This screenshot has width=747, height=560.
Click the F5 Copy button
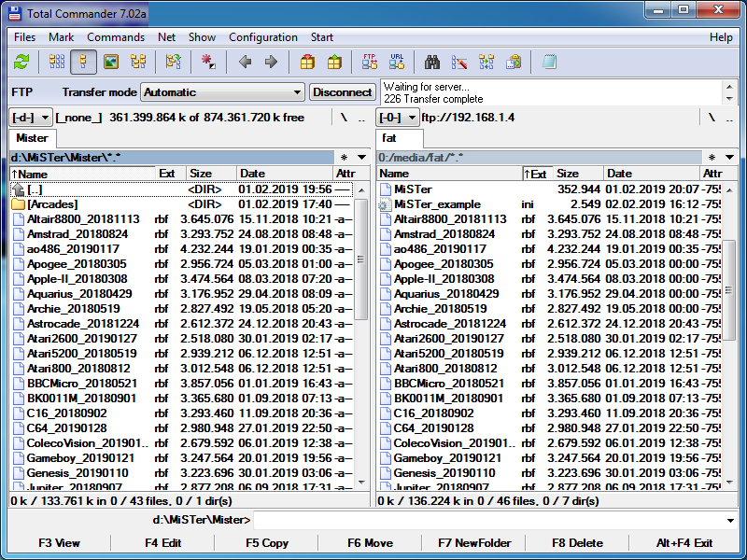267,542
